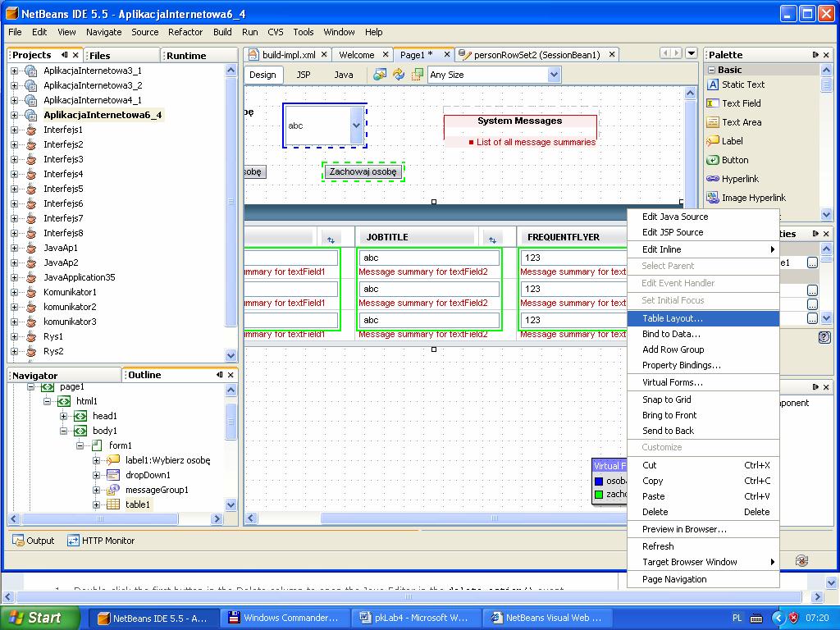Click the label1 icon in the Outline tree
Viewport: 840px width, 630px height.
113,460
